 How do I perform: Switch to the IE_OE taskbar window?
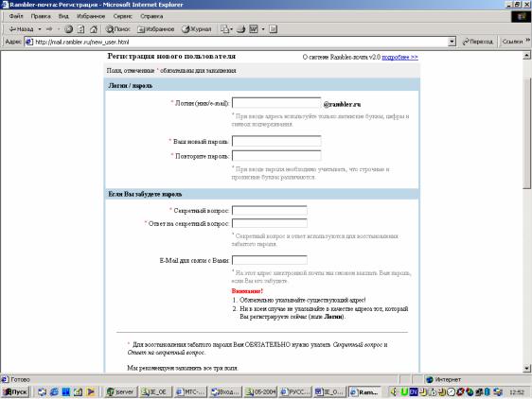point(156,392)
